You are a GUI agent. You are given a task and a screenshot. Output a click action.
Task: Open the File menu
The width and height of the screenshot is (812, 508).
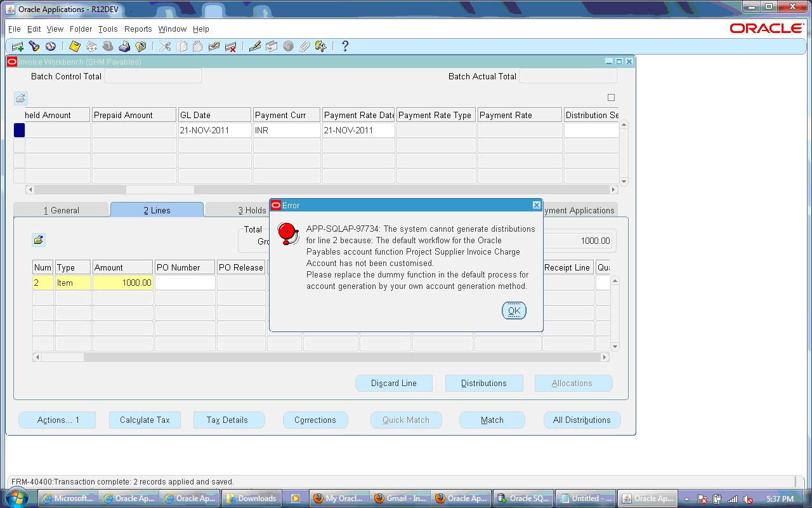pos(14,29)
